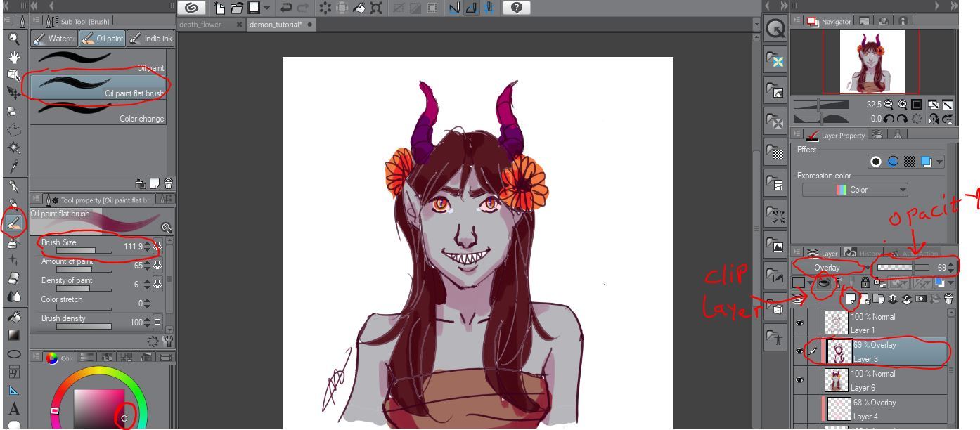Toggle visibility of Layer 3
Screen dimensions: 980x430
tap(799, 351)
